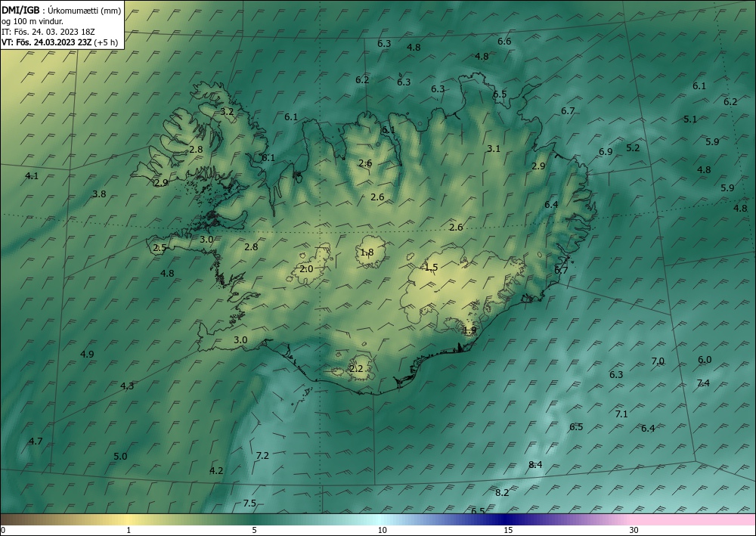This screenshot has height=536, width=756.
Task: Click the map value '1.8'
Action: click(x=367, y=253)
